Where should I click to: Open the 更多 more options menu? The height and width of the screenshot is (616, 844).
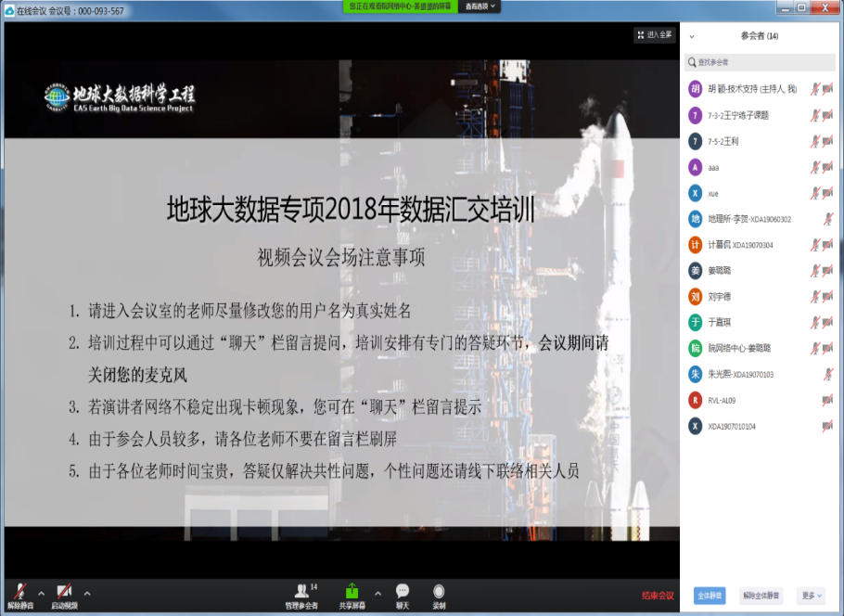[x=811, y=596]
